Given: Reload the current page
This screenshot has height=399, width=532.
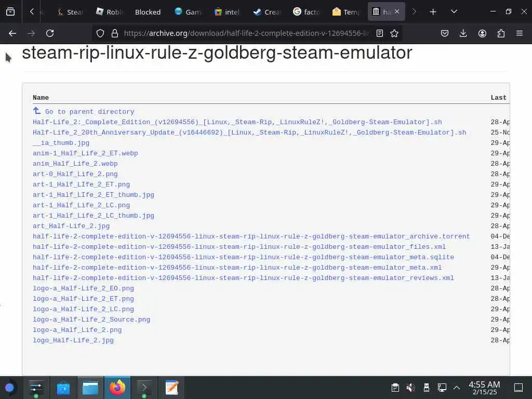Looking at the screenshot, I should coord(50,33).
